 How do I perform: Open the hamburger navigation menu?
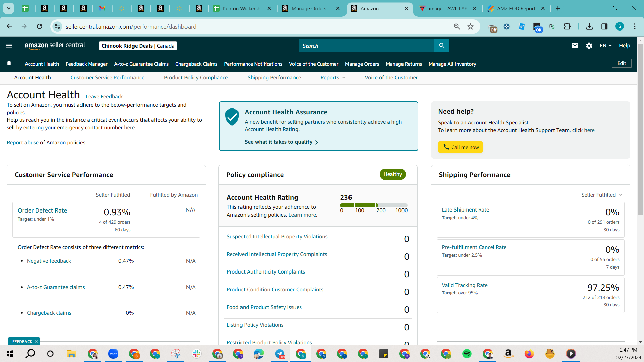click(x=9, y=46)
